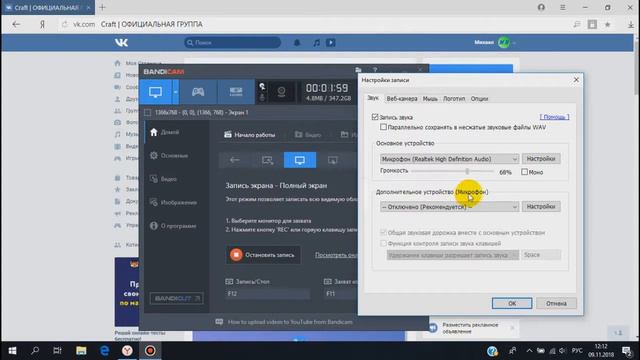Open VK notifications bell icon
The width and height of the screenshot is (640, 360).
pos(297,42)
